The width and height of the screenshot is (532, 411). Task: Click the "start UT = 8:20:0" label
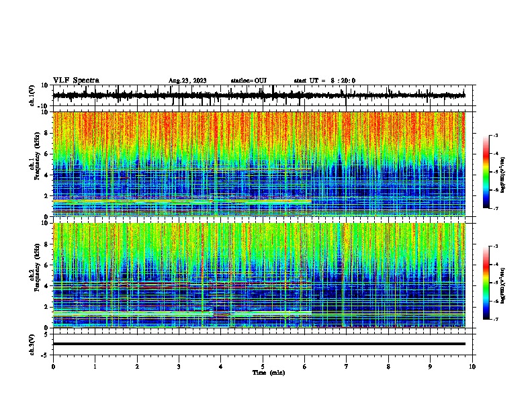point(324,81)
